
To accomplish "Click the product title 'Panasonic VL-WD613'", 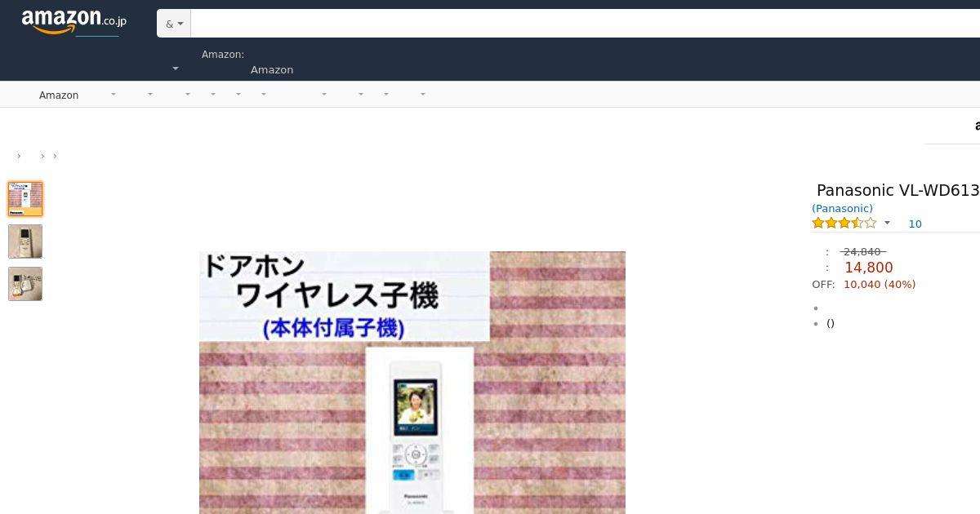I will [x=898, y=190].
